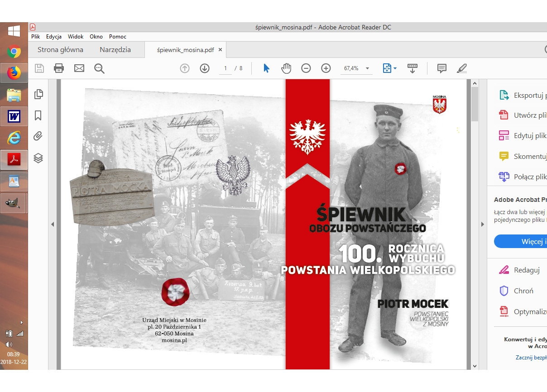Open the Attachments paperclip panel
The width and height of the screenshot is (547, 392).
[x=38, y=136]
